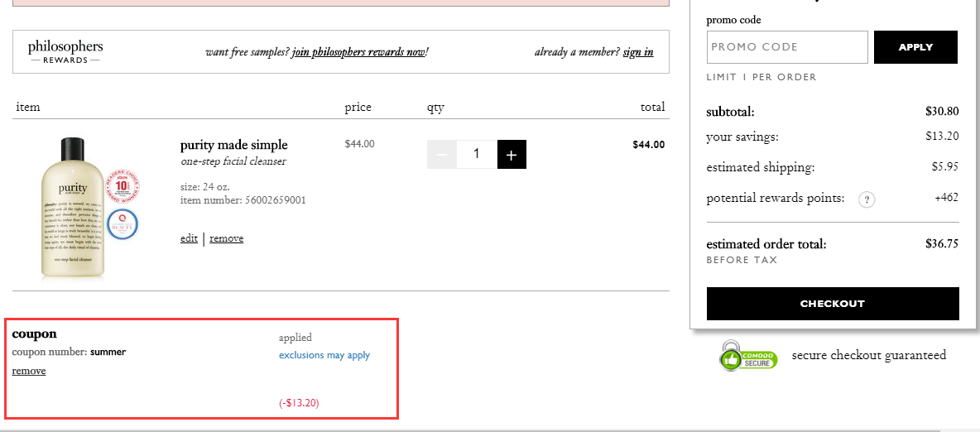The image size is (980, 432).
Task: Edit the purity made simple item
Action: [189, 238]
